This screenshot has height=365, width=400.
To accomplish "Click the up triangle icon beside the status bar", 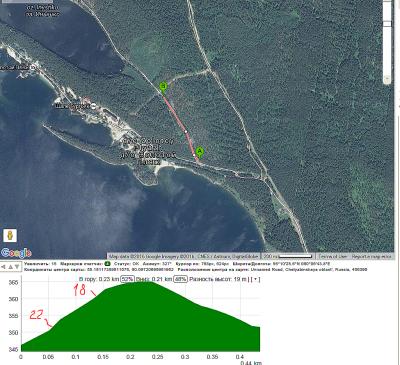I will (x=10, y=267).
